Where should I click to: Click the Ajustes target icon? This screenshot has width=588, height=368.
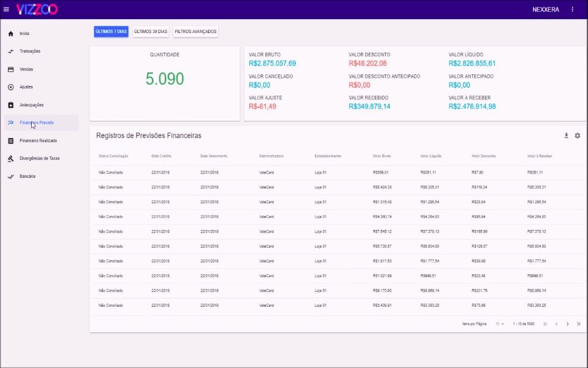point(11,87)
